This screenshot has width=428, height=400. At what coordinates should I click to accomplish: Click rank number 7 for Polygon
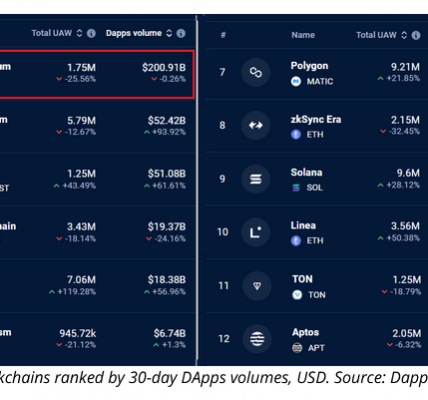pos(222,72)
